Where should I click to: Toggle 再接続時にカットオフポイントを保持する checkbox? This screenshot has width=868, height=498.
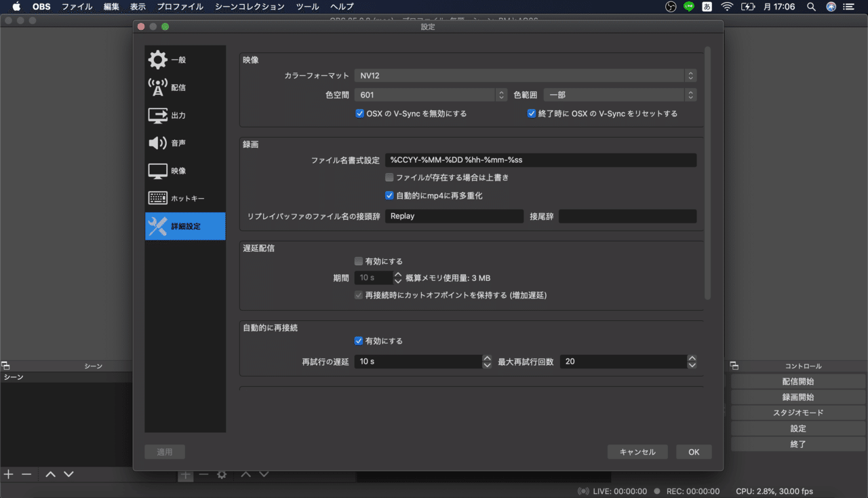point(359,295)
